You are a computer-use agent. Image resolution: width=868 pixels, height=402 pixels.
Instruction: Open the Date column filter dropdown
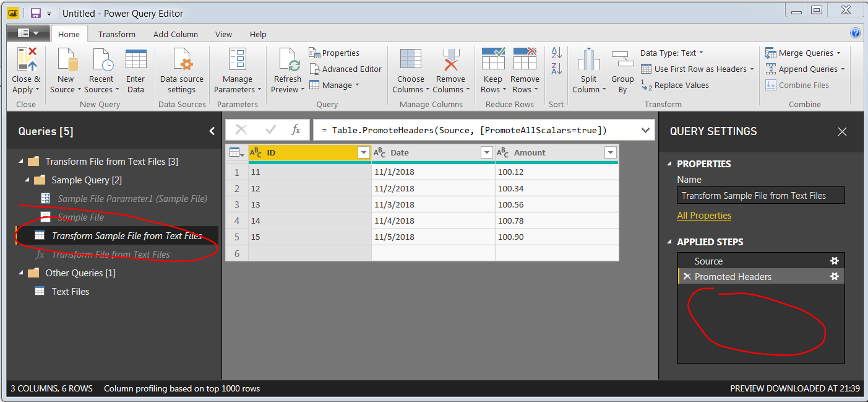pos(487,153)
